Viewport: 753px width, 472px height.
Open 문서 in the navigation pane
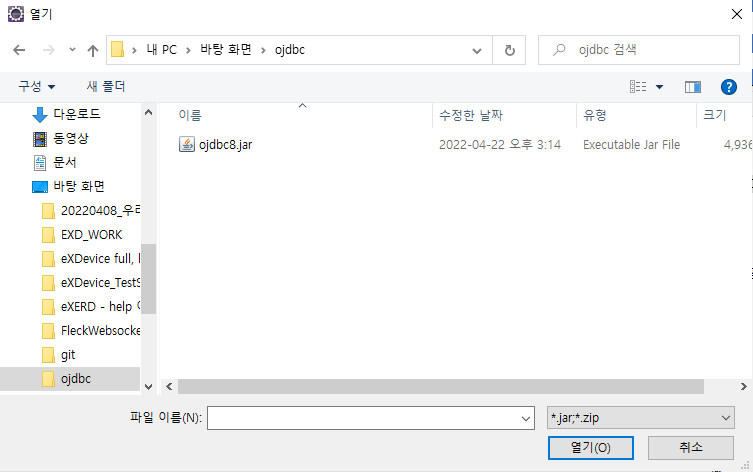pos(64,162)
